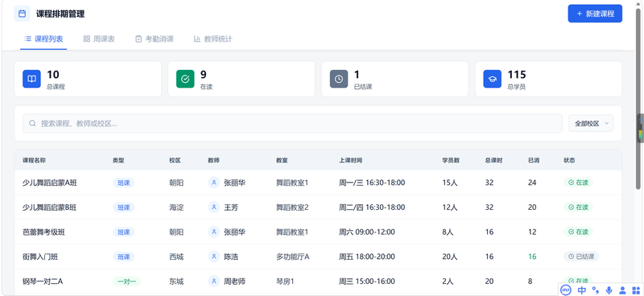Click the time 周二/四 16:30-18:00
644x296 pixels.
(x=372, y=208)
